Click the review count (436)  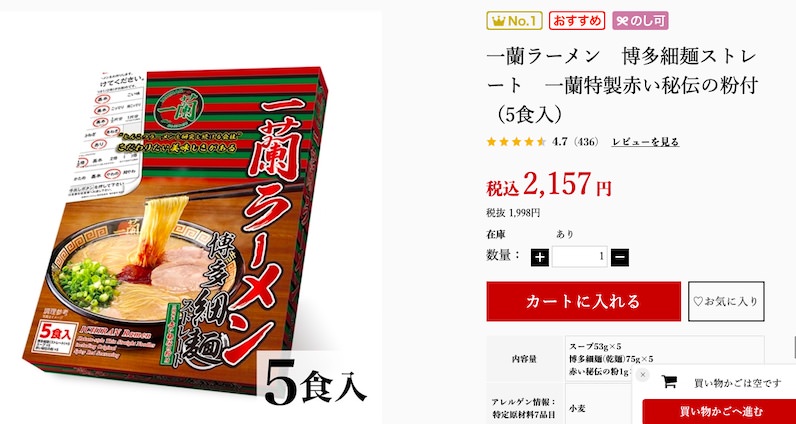[586, 142]
